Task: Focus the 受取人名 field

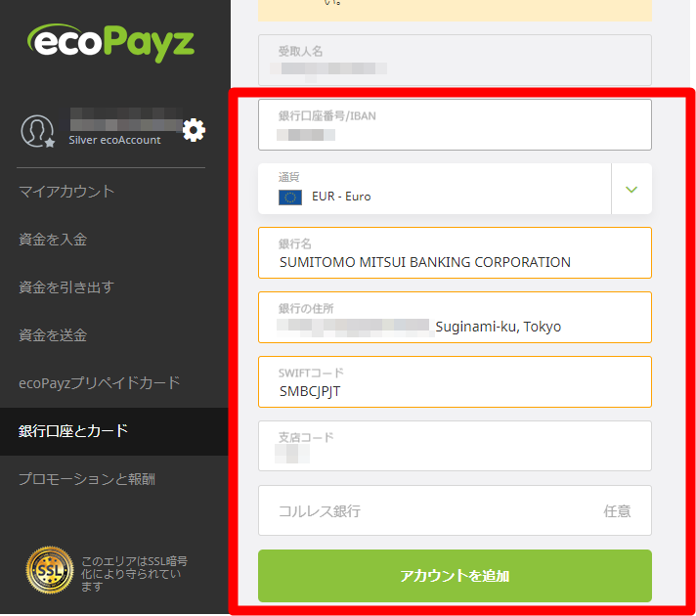Action: coord(455,60)
